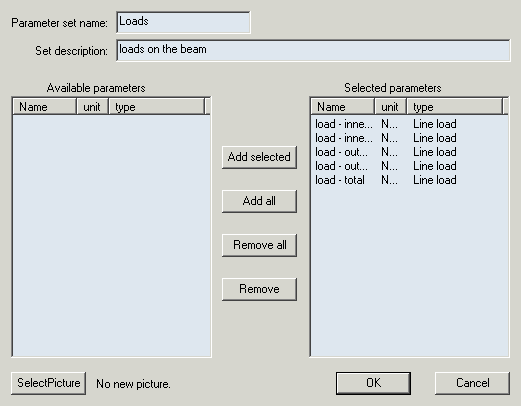Select the first load - inne... row
521x406 pixels.
tap(409, 124)
